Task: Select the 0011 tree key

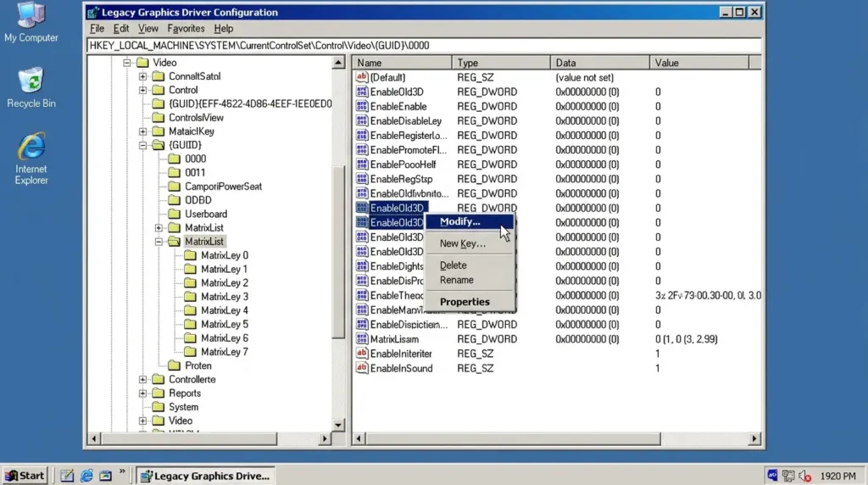Action: coord(195,173)
